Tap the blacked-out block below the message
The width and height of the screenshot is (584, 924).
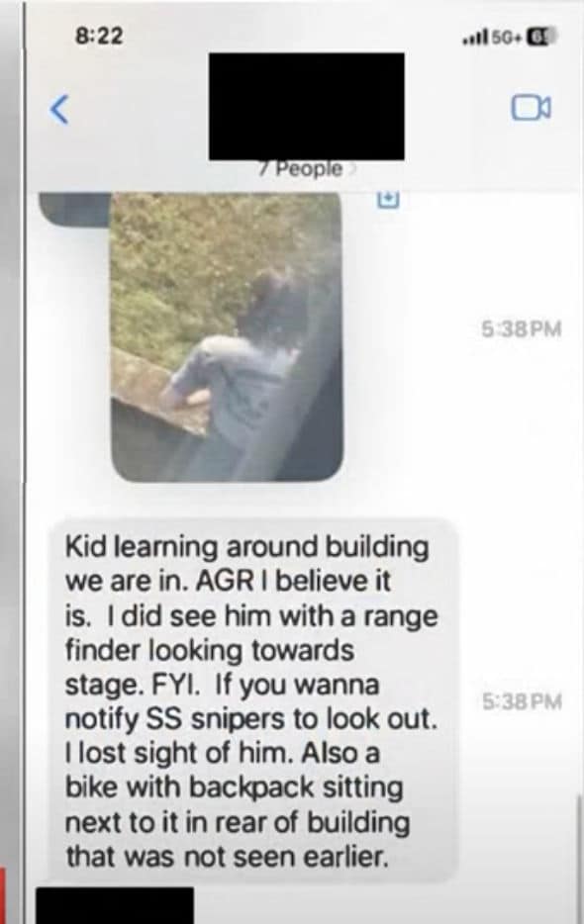click(115, 905)
